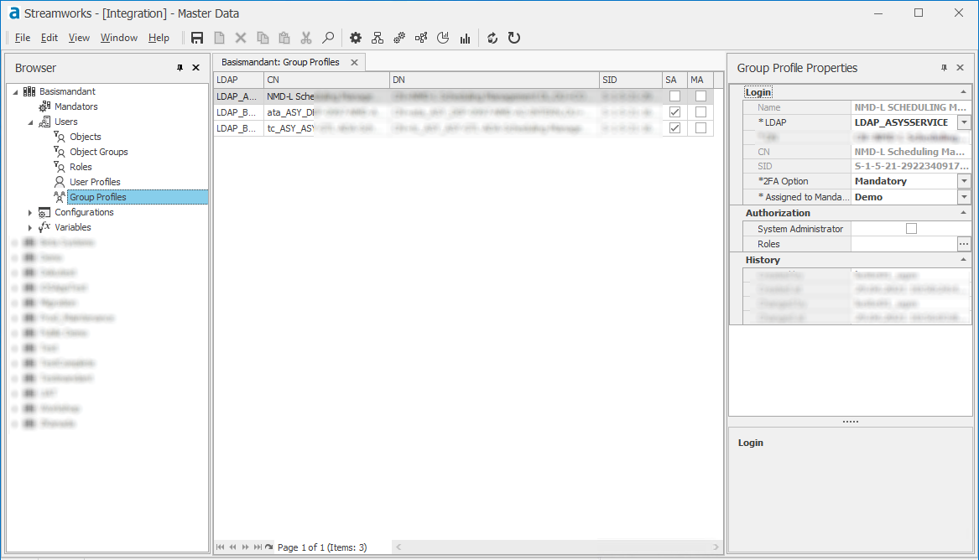Viewport: 979px width, 560px height.
Task: Click the horizontal scrollbar right arrow
Action: (x=716, y=547)
